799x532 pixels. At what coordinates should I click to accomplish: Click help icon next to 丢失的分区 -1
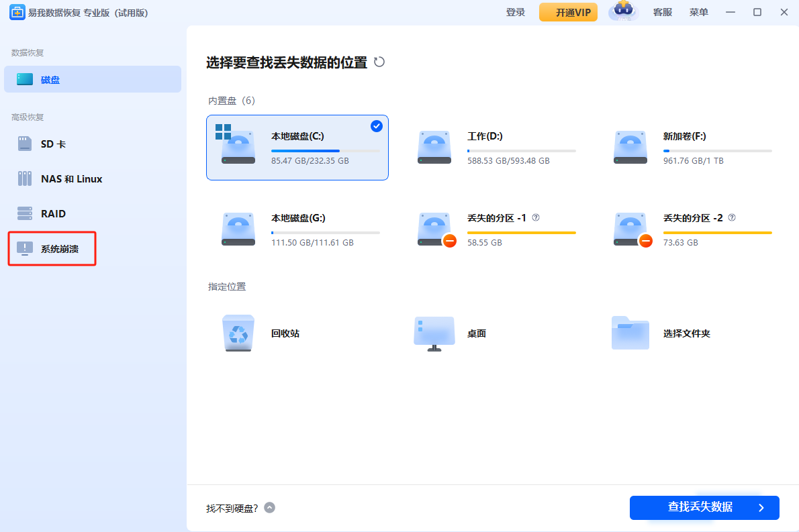pyautogui.click(x=536, y=217)
